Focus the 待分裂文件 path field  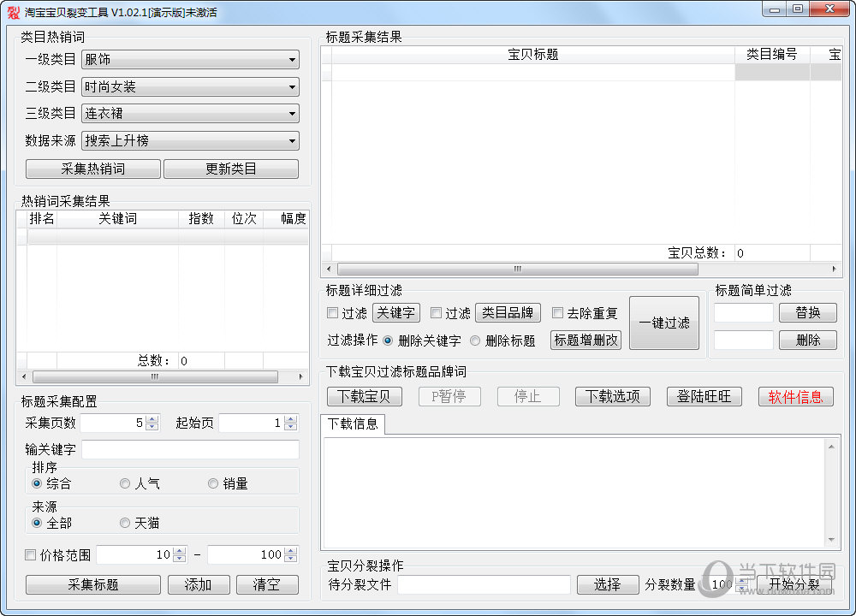click(x=484, y=585)
